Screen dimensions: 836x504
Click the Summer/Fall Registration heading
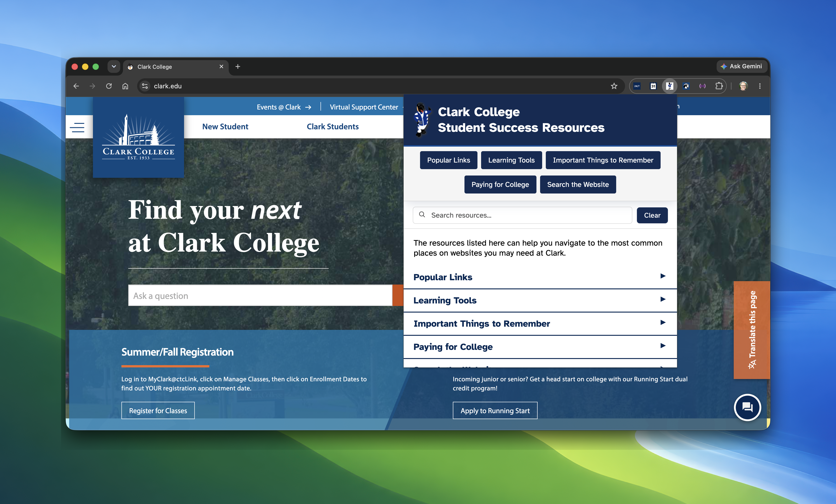pos(177,352)
